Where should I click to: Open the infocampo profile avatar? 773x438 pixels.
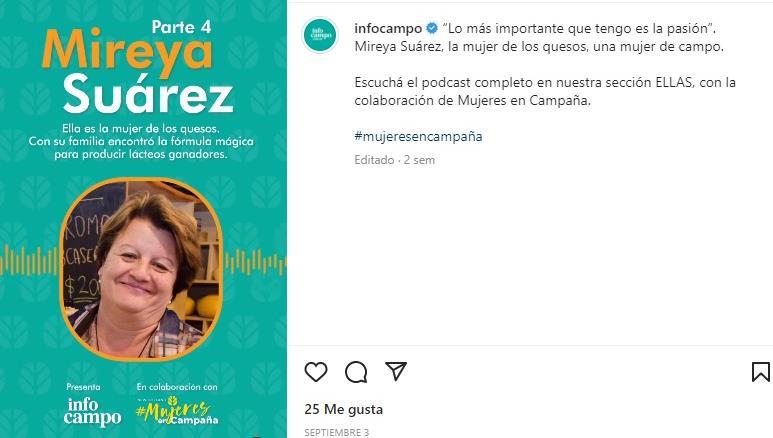tap(320, 36)
